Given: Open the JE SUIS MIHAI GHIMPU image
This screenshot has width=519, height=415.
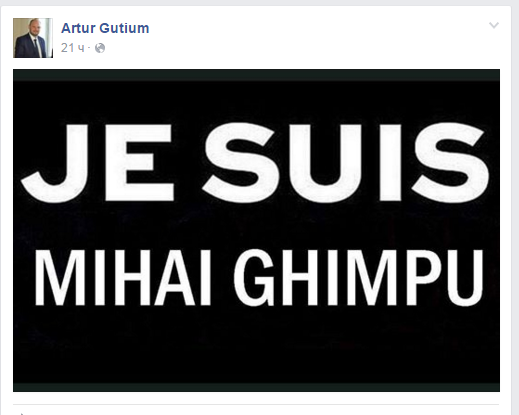Looking at the screenshot, I should click(x=256, y=230).
